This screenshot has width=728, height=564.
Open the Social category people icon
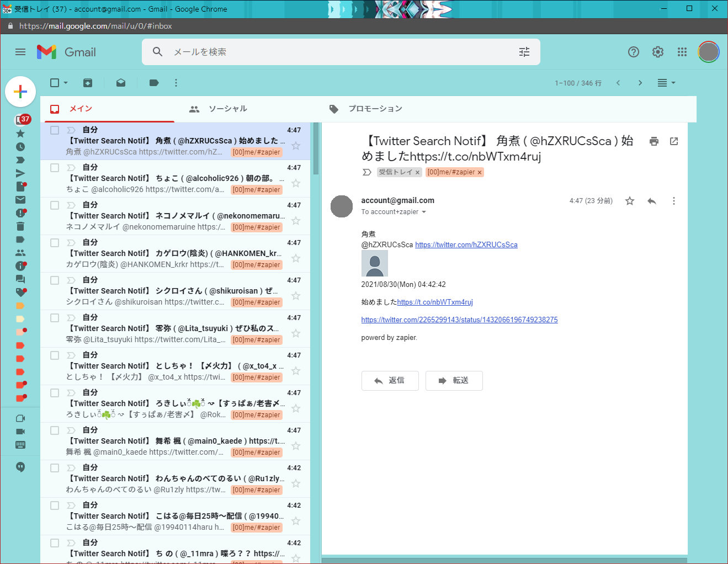[x=20, y=253]
